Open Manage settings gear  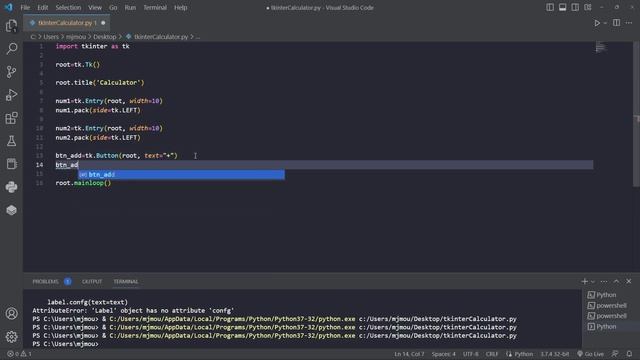pyautogui.click(x=11, y=337)
